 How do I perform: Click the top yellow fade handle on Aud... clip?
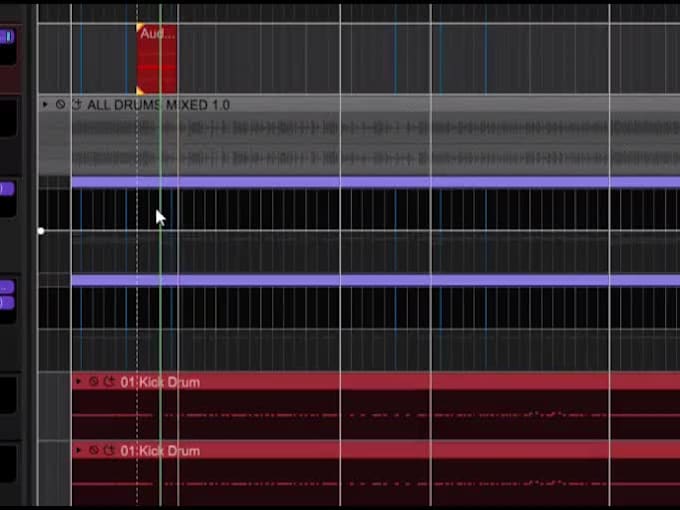pyautogui.click(x=140, y=27)
